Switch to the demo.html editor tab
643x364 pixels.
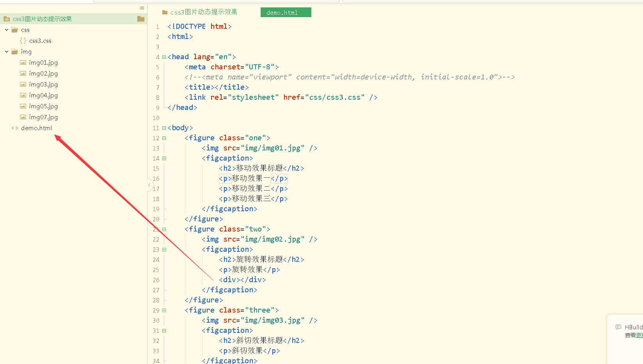(x=286, y=12)
